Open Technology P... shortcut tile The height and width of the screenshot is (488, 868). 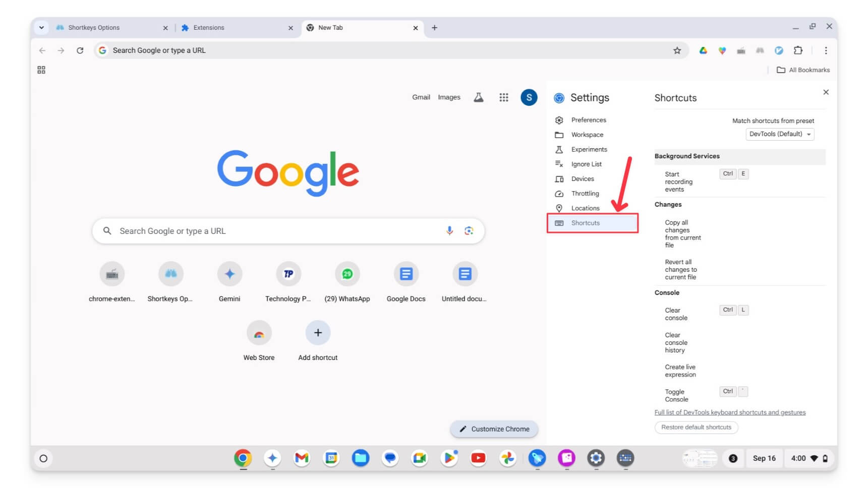click(x=288, y=281)
